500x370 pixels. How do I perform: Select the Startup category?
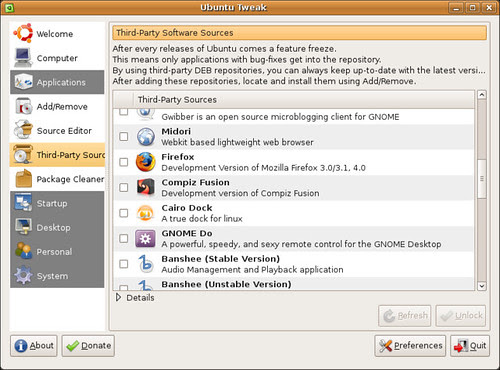point(57,203)
